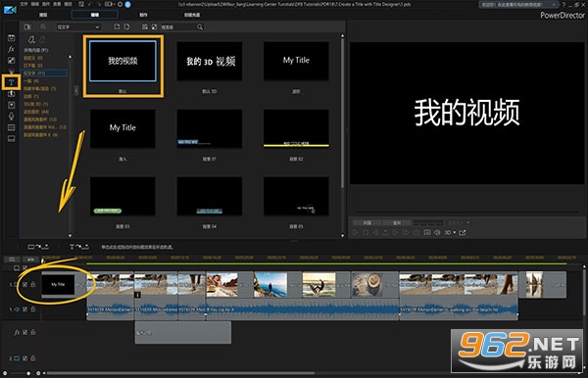Select 一般 (4) category
The image size is (588, 378).
(x=31, y=81)
